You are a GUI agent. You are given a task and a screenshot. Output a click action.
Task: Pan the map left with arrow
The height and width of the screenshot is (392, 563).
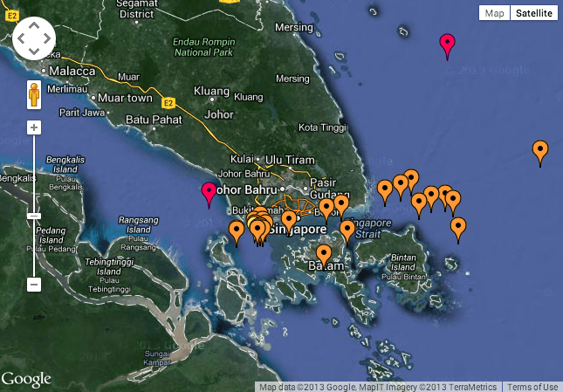click(x=21, y=38)
